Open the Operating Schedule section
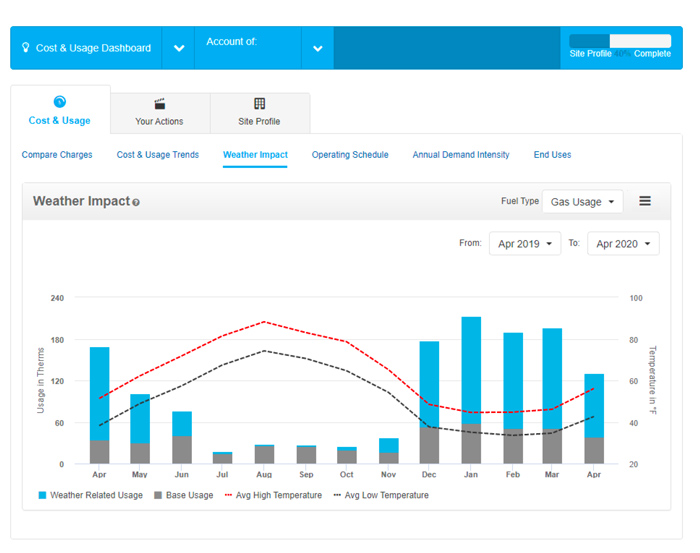This screenshot has height=553, width=700. coord(350,154)
